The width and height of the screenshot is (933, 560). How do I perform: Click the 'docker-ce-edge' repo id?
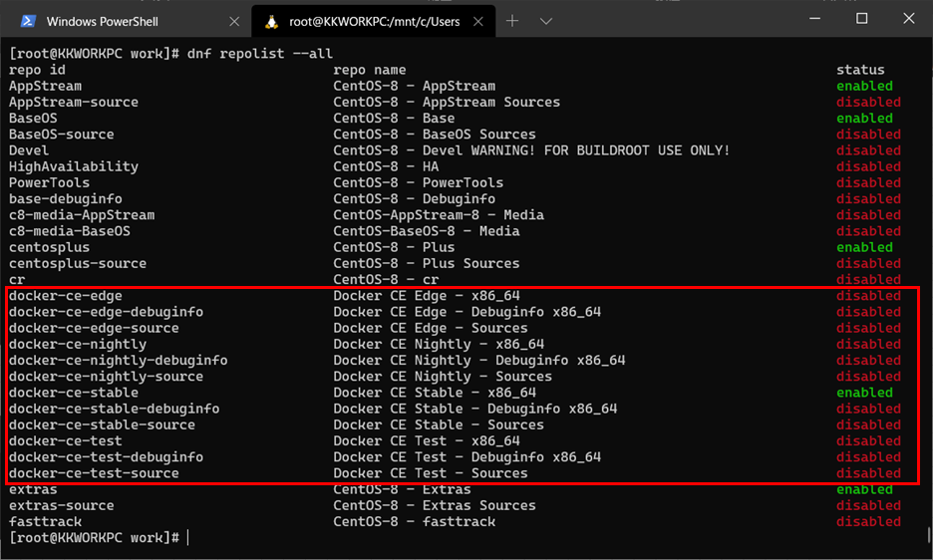click(66, 296)
